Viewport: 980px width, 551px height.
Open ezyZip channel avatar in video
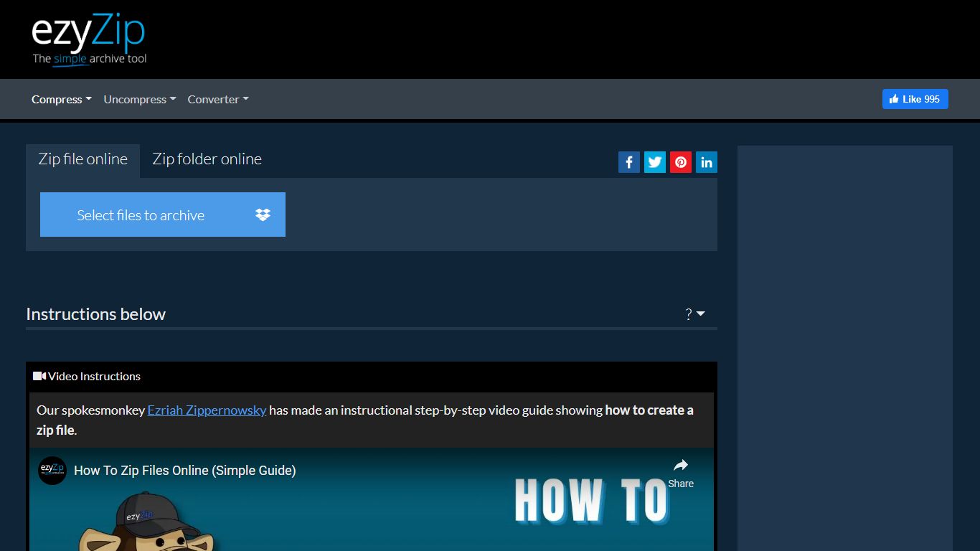(x=52, y=471)
